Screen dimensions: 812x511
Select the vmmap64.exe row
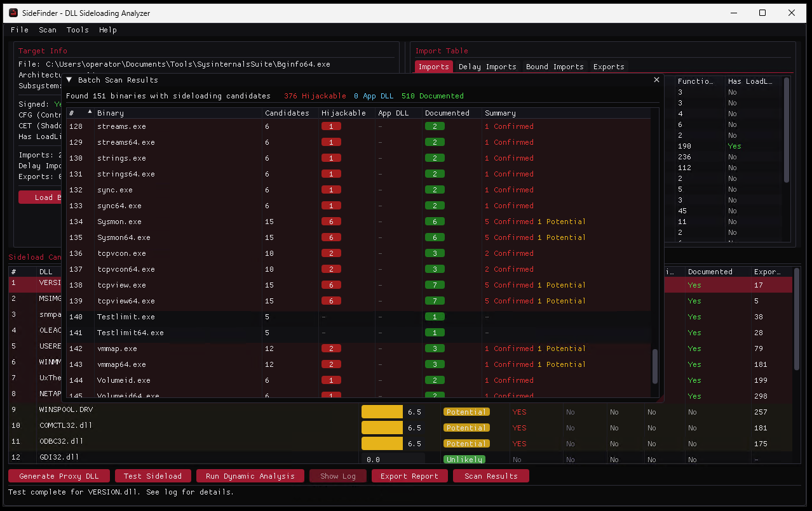point(359,364)
